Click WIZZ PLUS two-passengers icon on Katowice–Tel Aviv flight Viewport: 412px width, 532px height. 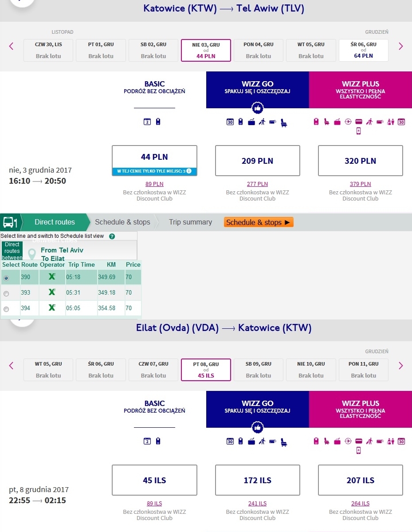391,122
